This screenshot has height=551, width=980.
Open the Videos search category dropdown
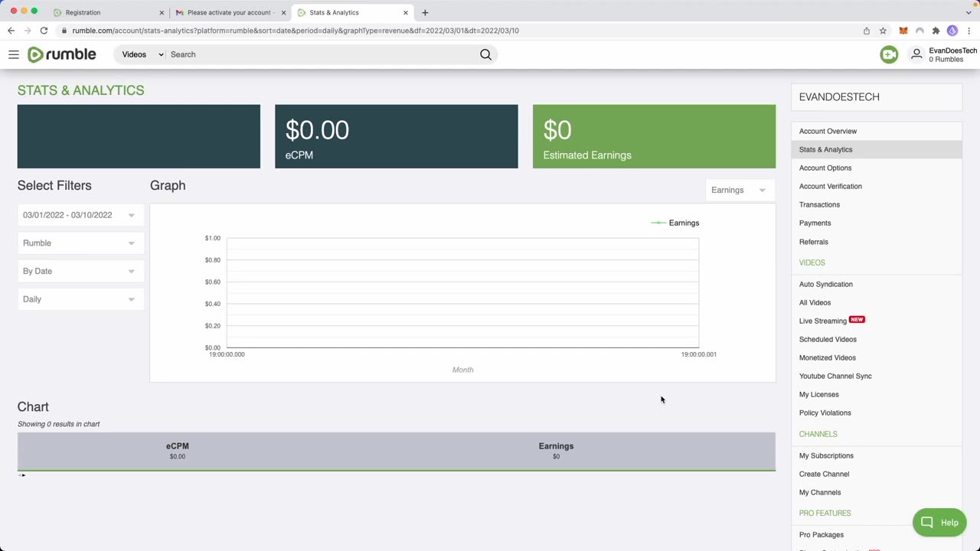tap(142, 54)
